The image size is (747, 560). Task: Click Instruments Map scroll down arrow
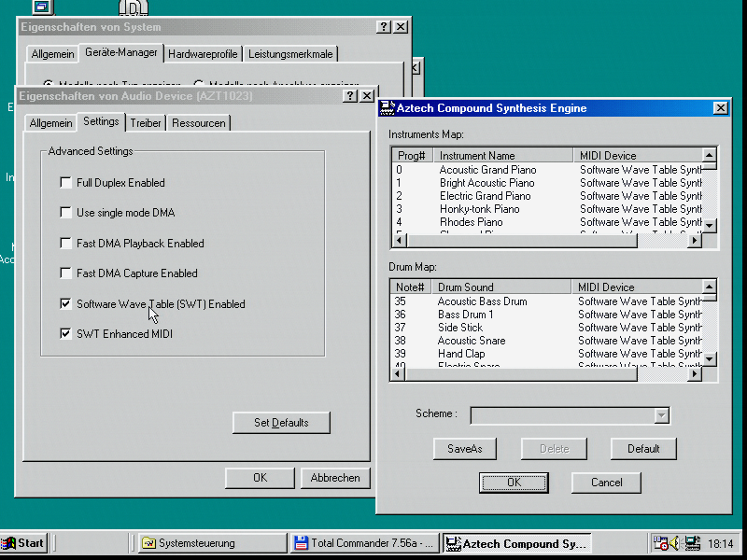click(710, 225)
